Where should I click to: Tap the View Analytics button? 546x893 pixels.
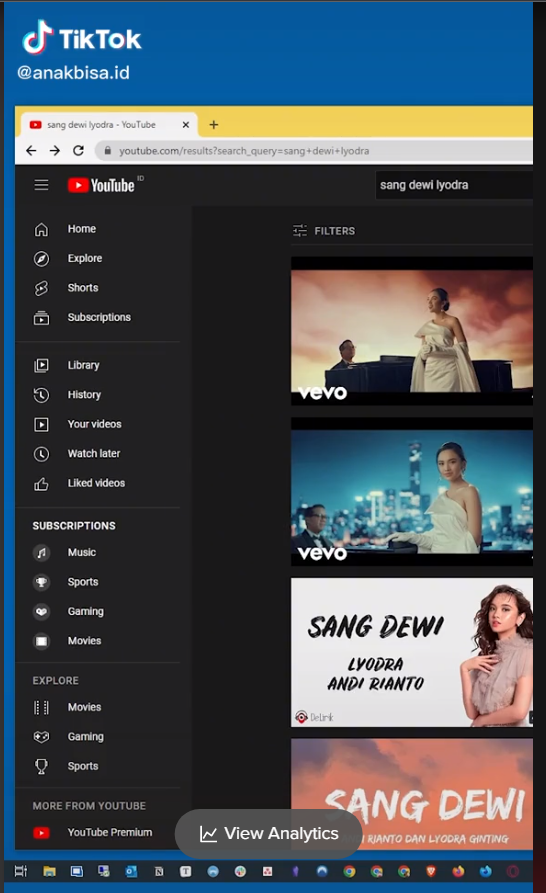pyautogui.click(x=269, y=834)
